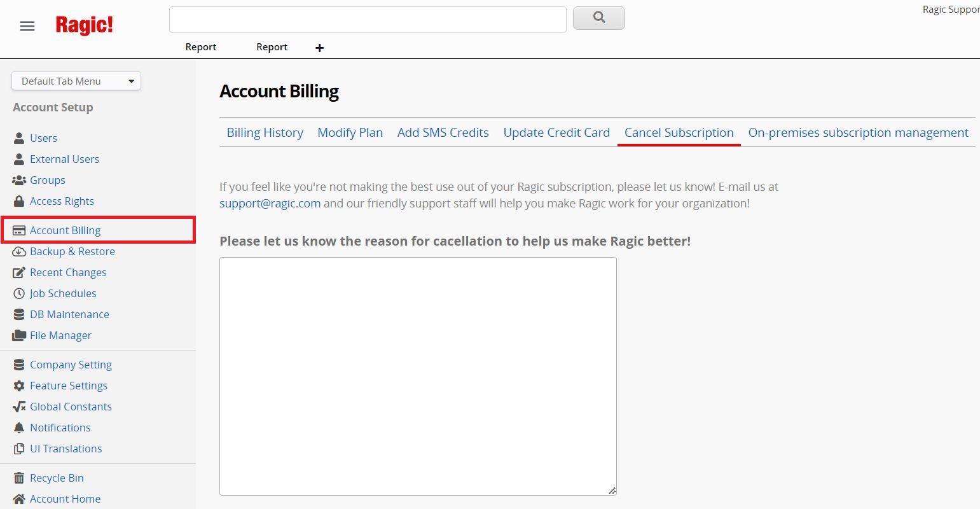This screenshot has width=980, height=509.
Task: Open the Add SMS Credits tab
Action: point(443,132)
